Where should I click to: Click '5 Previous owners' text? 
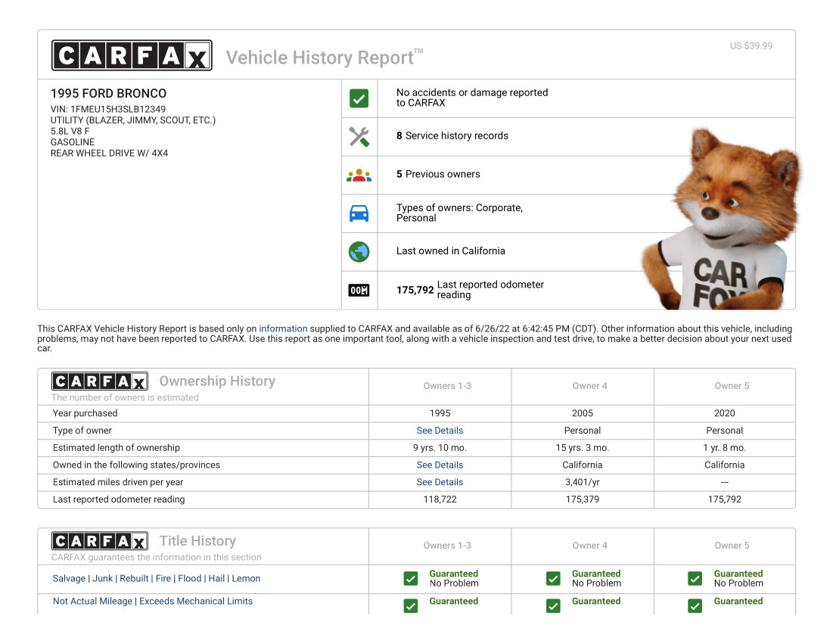click(438, 174)
